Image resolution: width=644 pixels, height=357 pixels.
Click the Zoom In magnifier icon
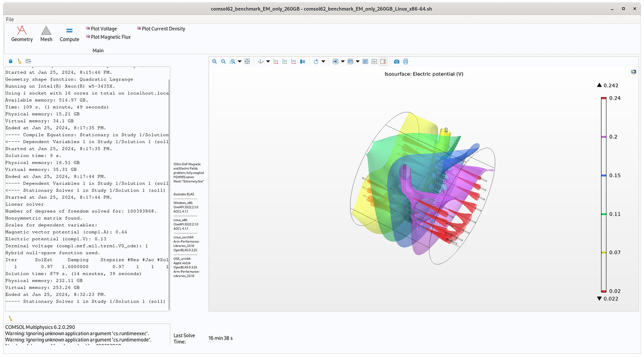(214, 61)
